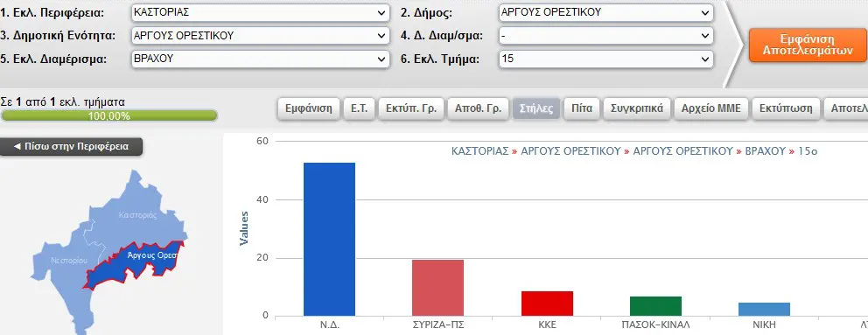868x335 pixels.
Task: Click the ΝΙΚΗ axis label
Action: pos(765,325)
